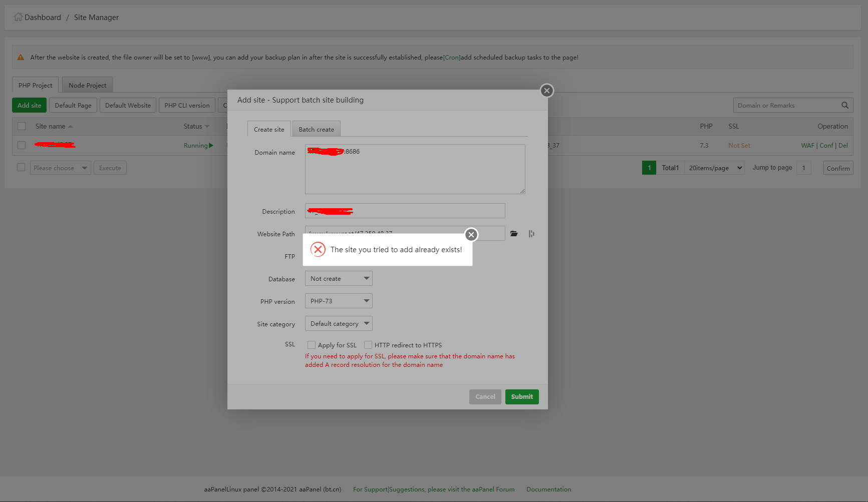
Task: Tick the select-all checkbox in table header
Action: [22, 126]
